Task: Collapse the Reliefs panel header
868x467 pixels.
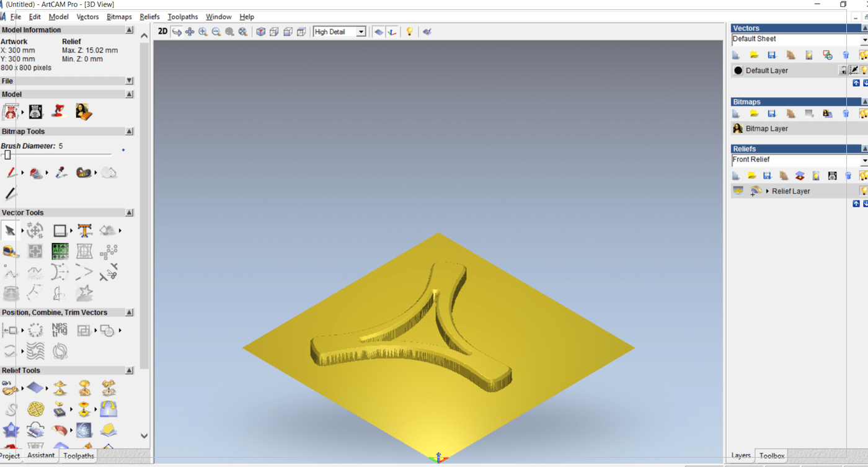Action: pos(864,149)
